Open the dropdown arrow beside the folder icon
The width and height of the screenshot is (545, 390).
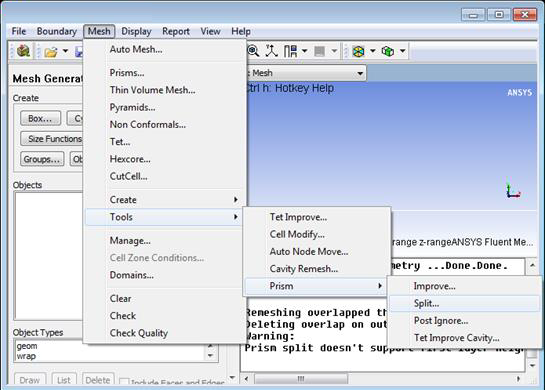(x=65, y=51)
